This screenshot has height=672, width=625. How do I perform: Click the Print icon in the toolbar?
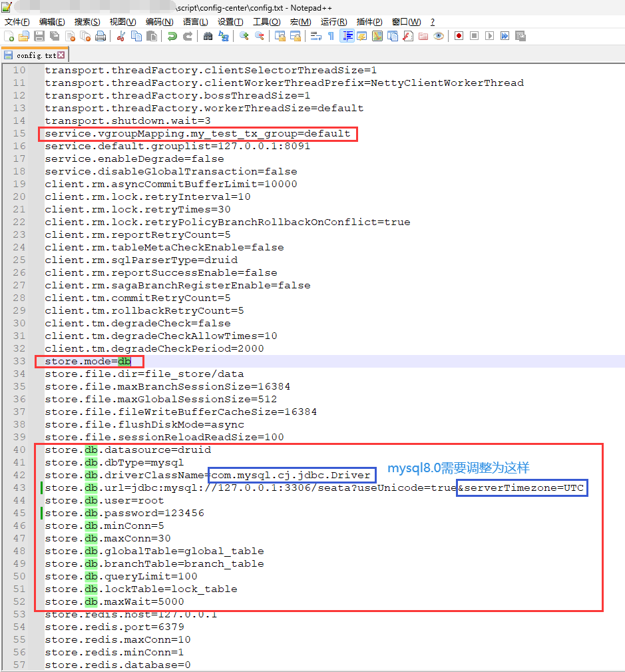(x=101, y=36)
